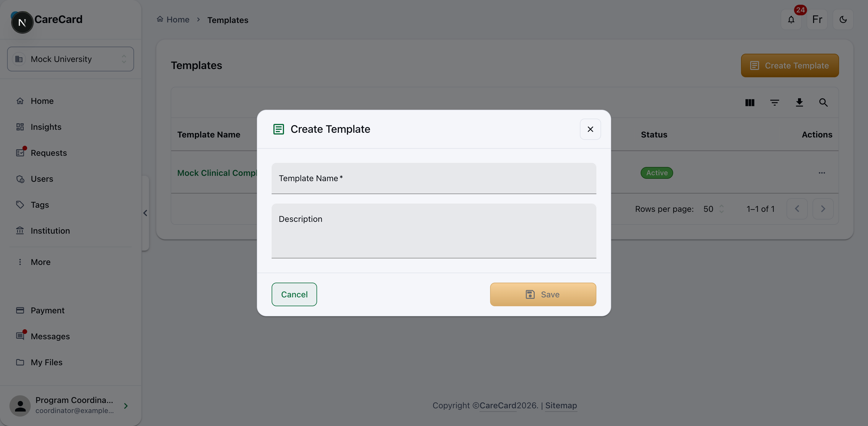Viewport: 868px width, 426px height.
Task: Toggle dark mode with the moon icon
Action: coord(843,19)
